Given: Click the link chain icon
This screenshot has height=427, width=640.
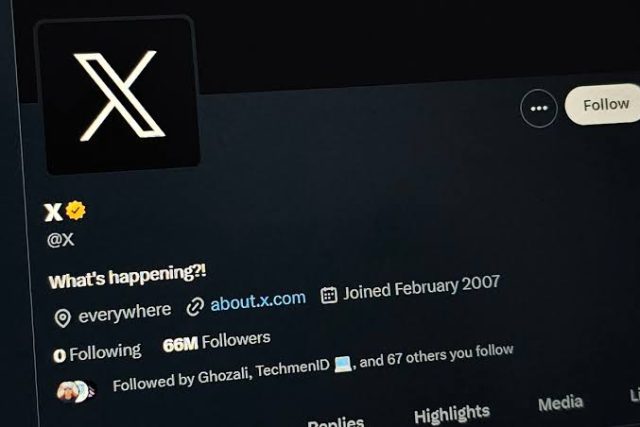Looking at the screenshot, I should [195, 307].
